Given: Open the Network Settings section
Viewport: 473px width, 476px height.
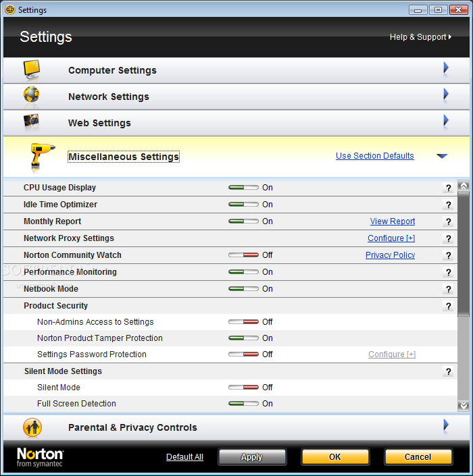Looking at the screenshot, I should (236, 97).
